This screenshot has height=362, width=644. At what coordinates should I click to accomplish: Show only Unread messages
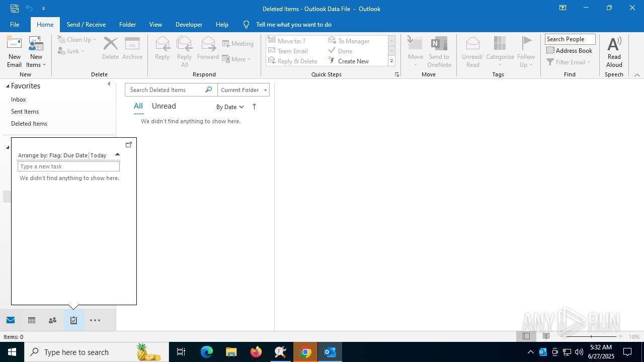(x=164, y=106)
